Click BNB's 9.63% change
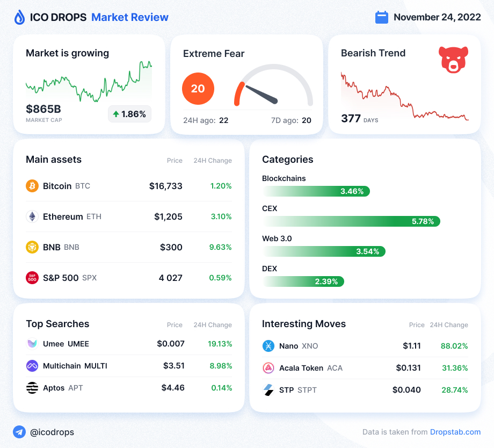494x448 pixels. (220, 247)
